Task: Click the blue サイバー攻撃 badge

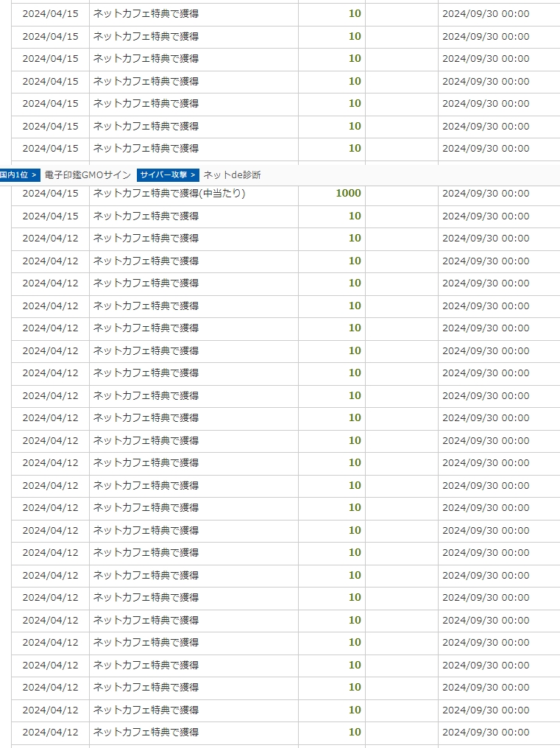Action: coord(168,174)
